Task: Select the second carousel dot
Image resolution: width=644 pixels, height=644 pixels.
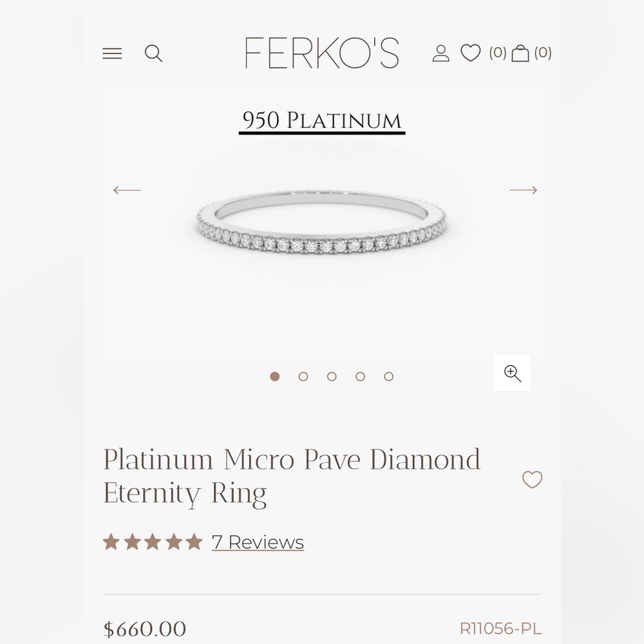Action: pyautogui.click(x=303, y=376)
